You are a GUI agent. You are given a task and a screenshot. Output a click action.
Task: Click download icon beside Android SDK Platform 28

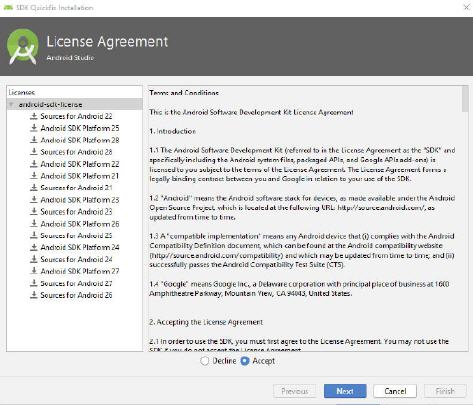coord(34,140)
